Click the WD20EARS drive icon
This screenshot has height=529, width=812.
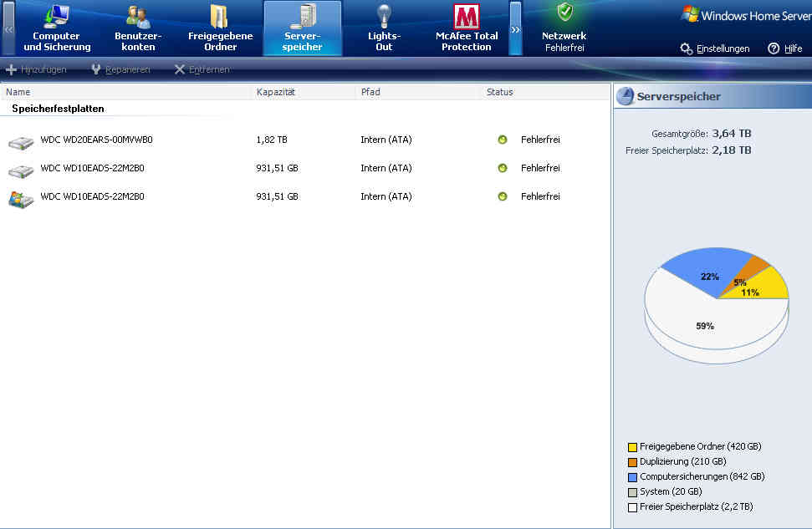pos(21,142)
